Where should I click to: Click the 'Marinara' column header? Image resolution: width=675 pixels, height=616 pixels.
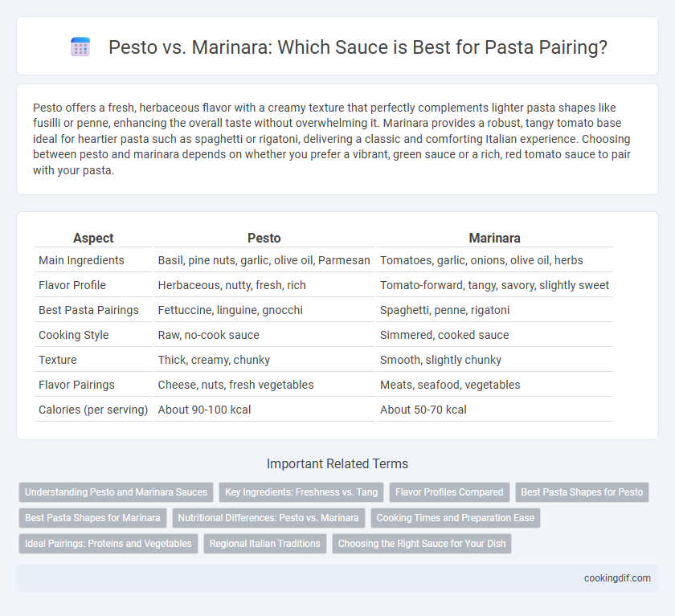click(x=494, y=238)
